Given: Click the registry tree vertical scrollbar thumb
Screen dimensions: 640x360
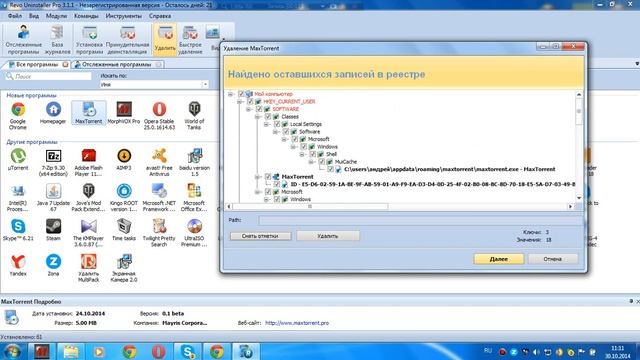Looking at the screenshot, I should (579, 112).
